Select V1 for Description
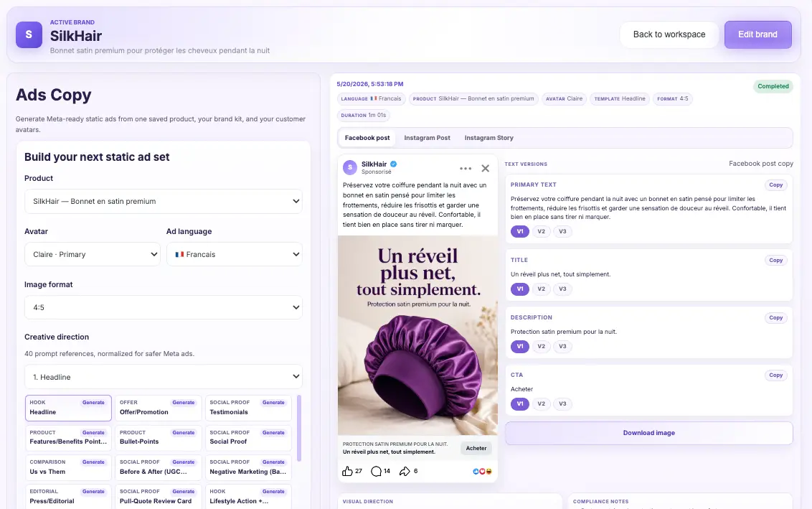This screenshot has height=509, width=812. 520,346
